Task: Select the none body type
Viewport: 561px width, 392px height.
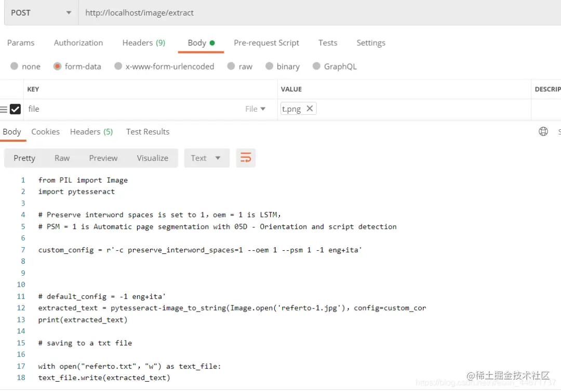Action: pyautogui.click(x=25, y=66)
